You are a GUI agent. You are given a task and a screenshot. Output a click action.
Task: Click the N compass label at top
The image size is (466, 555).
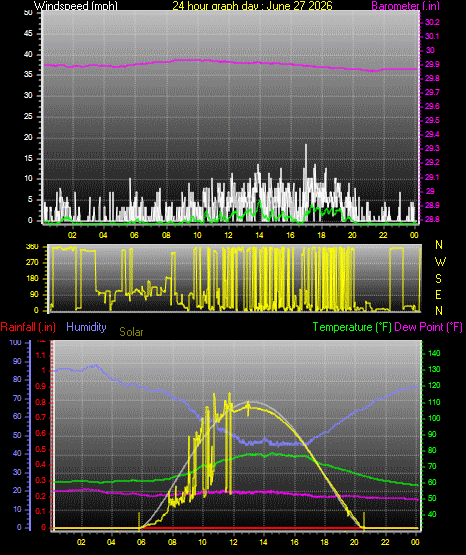(439, 245)
